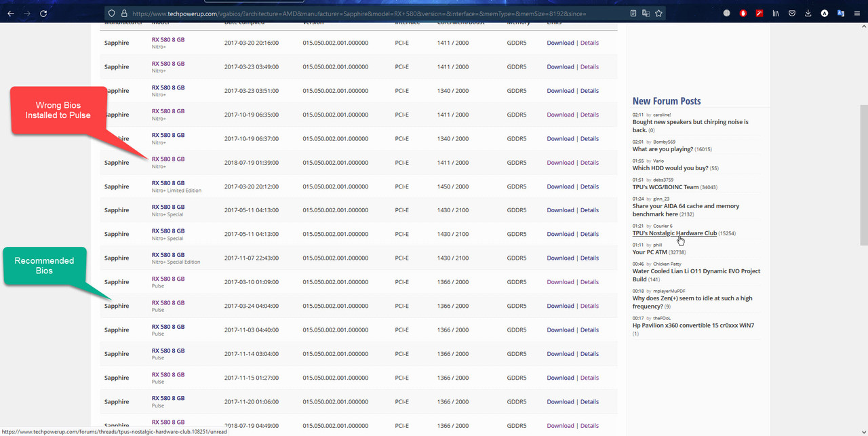
Task: Open Details for Nitro+ Limited Edition BIOS
Action: click(589, 186)
